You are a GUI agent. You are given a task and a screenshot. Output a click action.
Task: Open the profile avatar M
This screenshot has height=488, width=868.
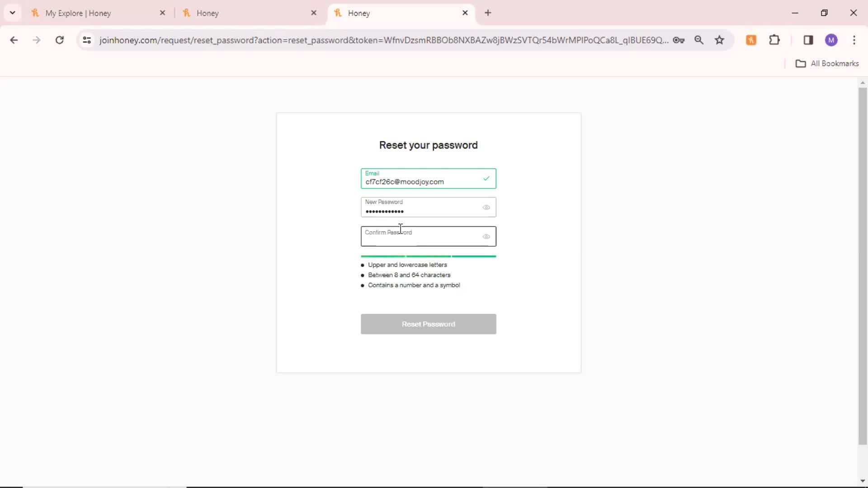831,40
